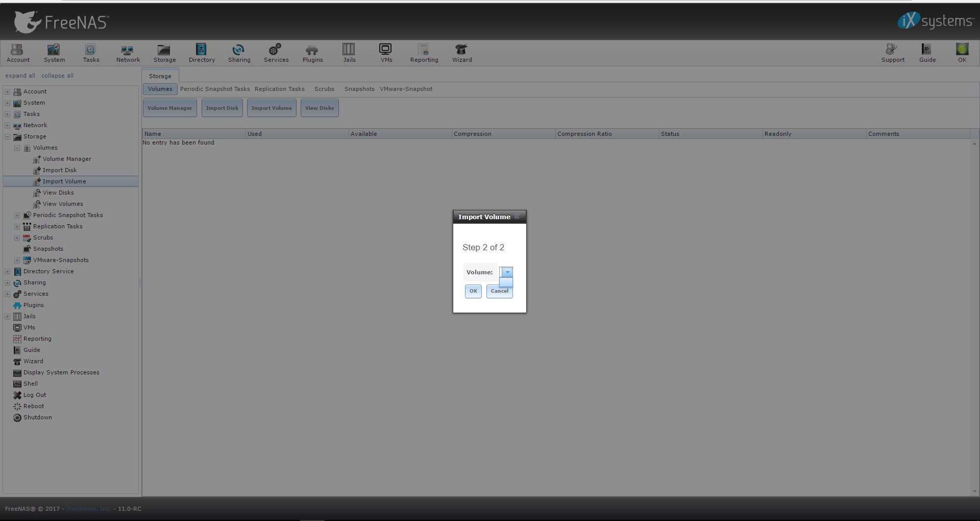Open the Plugins toolbar icon
The height and width of the screenshot is (521, 980).
(312, 53)
